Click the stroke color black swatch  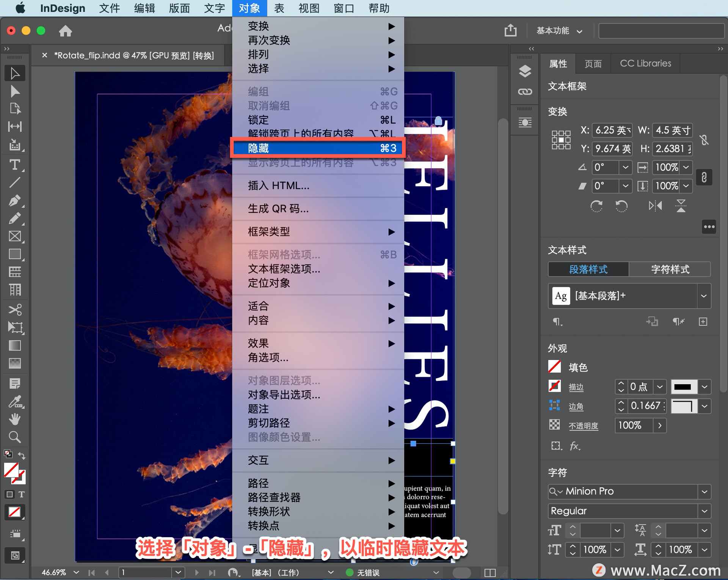(x=684, y=387)
